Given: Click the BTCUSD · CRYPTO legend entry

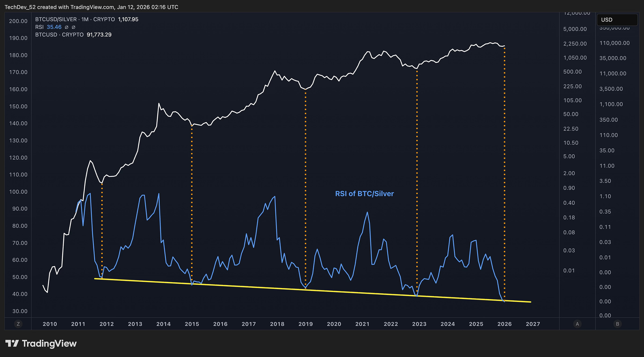Looking at the screenshot, I should point(59,35).
